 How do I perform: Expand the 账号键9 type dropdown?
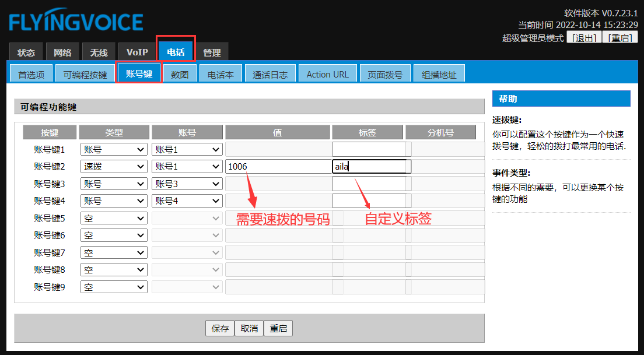coord(114,287)
